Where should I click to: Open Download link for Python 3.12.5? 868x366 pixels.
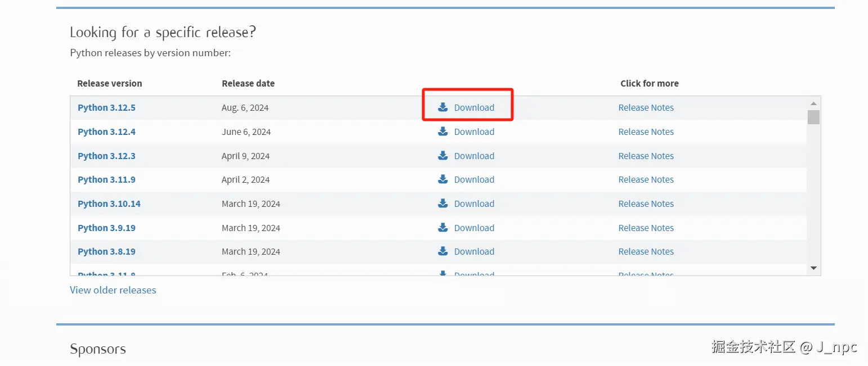click(x=474, y=107)
